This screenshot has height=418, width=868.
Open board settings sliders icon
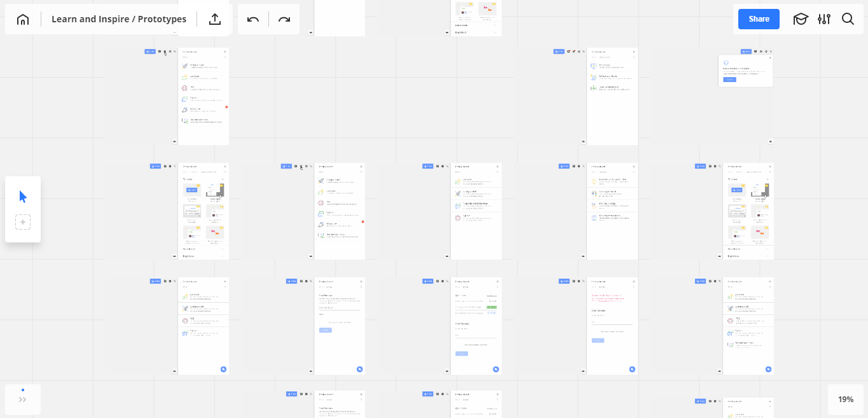pos(824,19)
